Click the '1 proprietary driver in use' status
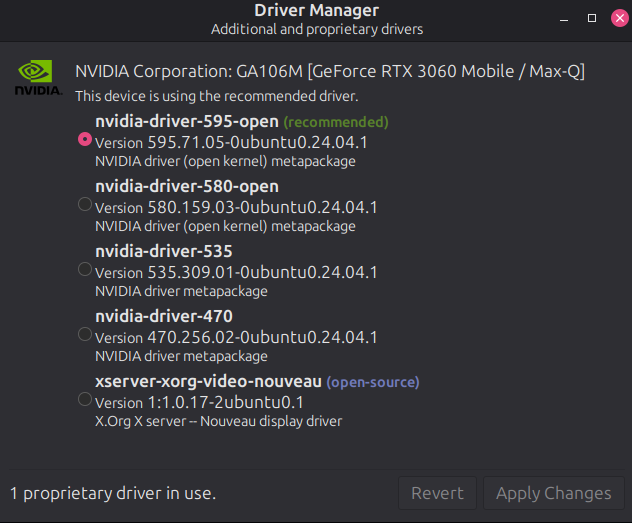632x523 pixels. (113, 493)
